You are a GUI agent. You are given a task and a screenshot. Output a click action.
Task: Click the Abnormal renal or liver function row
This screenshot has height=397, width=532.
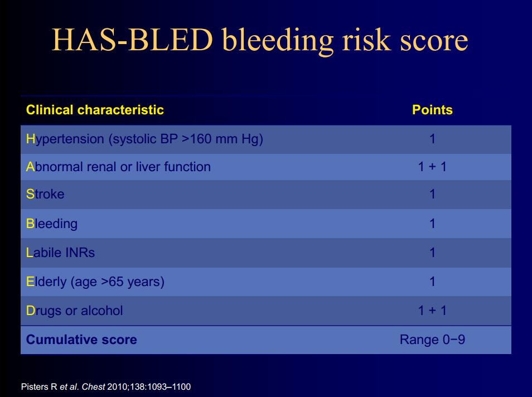pyautogui.click(x=266, y=167)
